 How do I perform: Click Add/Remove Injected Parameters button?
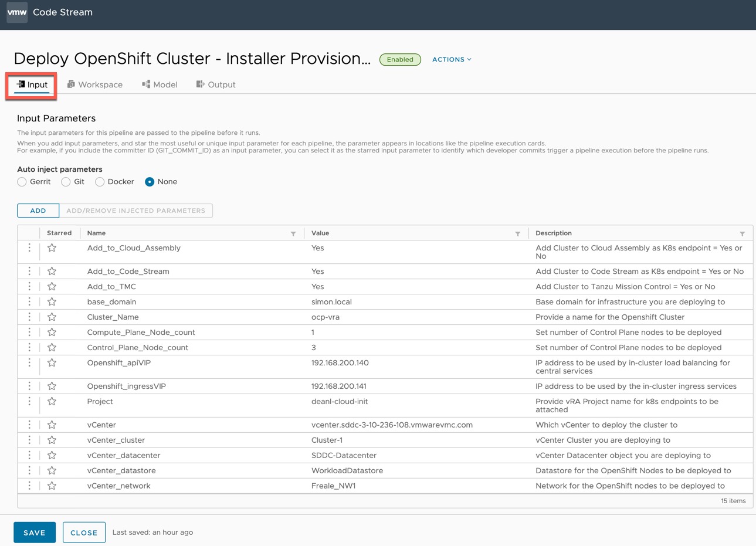click(136, 211)
